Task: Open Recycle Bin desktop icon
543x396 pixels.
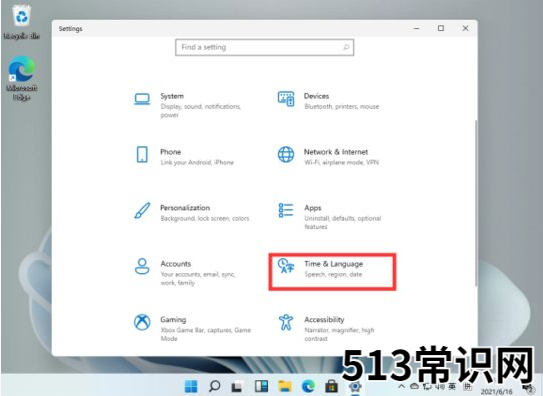Action: [x=21, y=21]
